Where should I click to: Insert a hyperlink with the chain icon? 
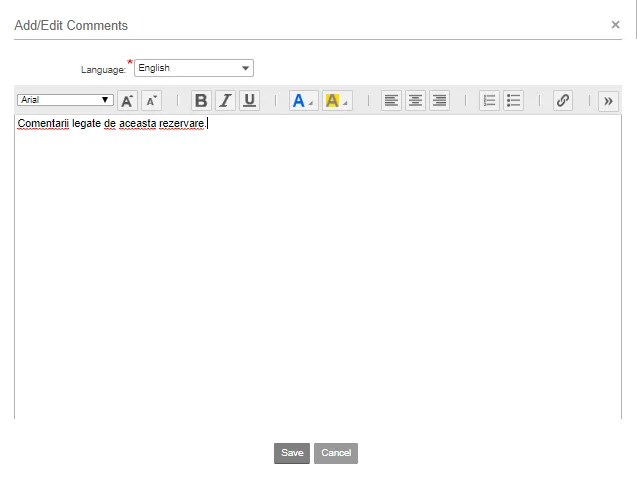coord(563,100)
